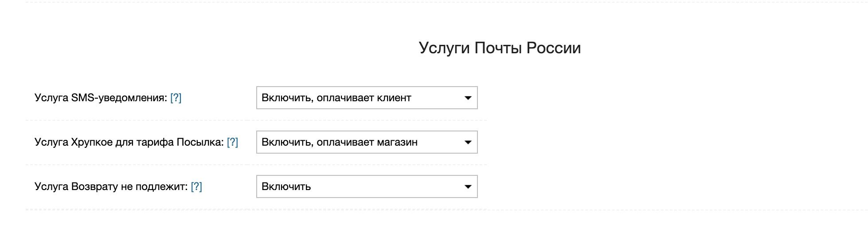Click the word 'Услуги' in the section title
868x230 pixels.
point(444,48)
